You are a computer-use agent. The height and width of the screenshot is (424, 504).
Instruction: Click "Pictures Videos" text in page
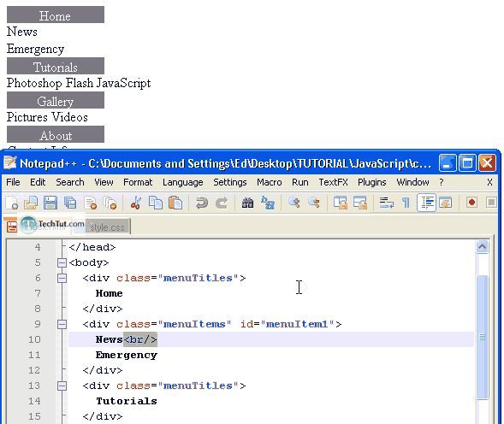coord(47,117)
